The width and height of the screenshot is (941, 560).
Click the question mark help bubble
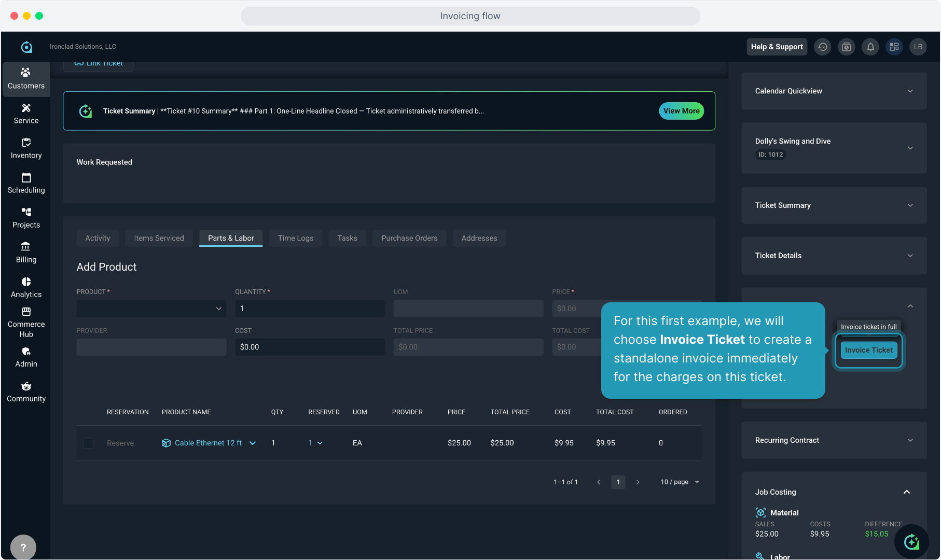(x=23, y=547)
